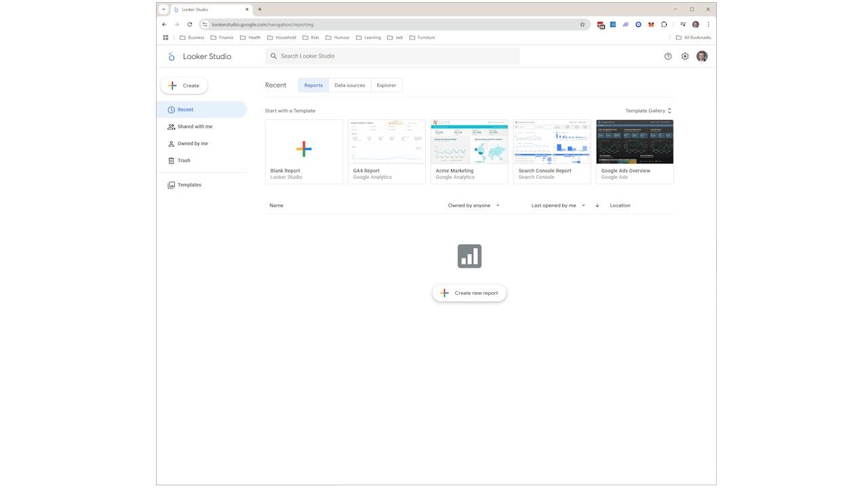Open the Google Ads Overview template

click(x=635, y=152)
